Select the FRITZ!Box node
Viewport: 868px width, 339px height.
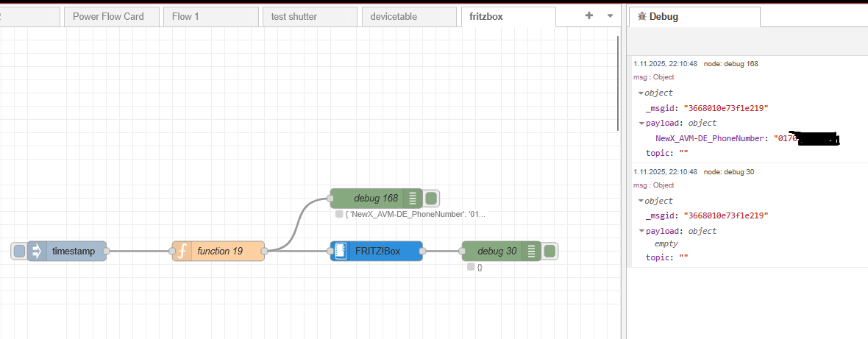tap(377, 251)
